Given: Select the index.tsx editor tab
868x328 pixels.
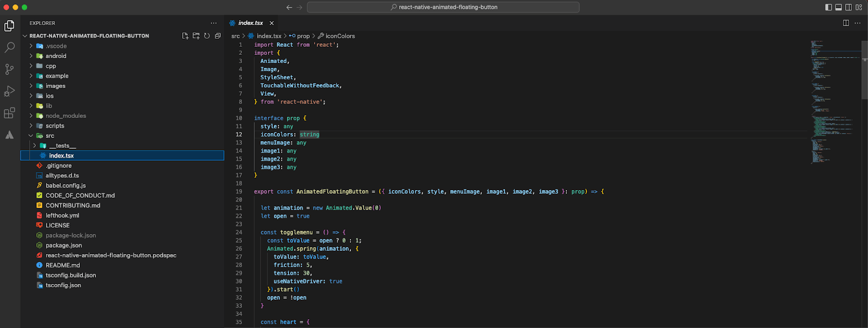Looking at the screenshot, I should (x=250, y=23).
